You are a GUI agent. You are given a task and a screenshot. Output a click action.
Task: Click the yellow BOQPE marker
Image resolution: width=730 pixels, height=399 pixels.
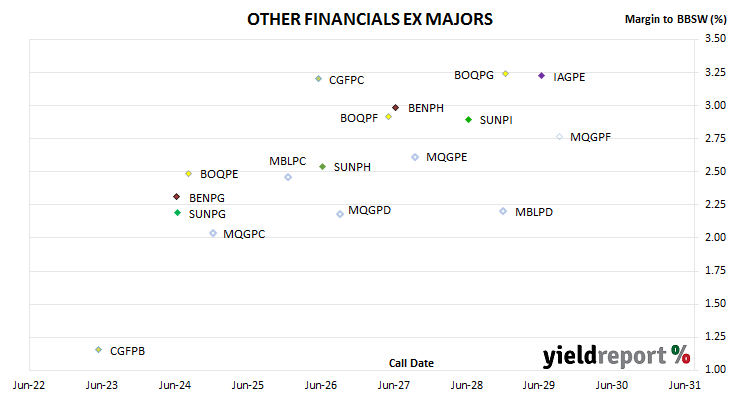pos(189,174)
